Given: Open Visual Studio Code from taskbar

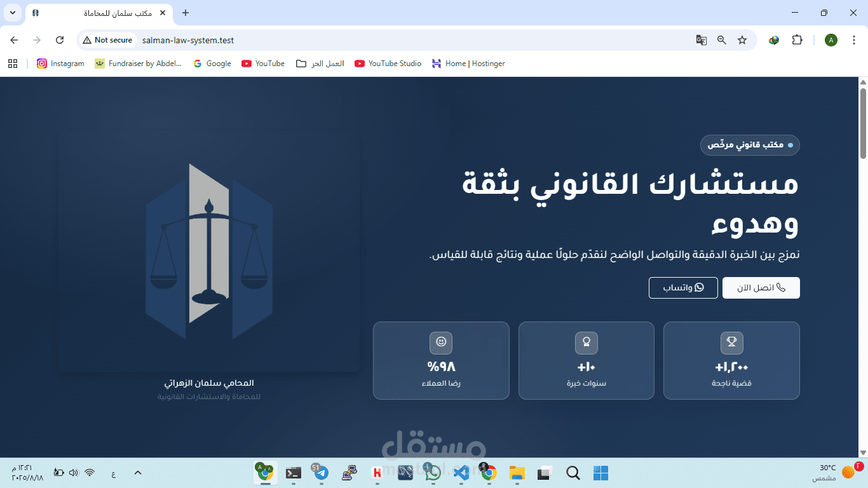Looking at the screenshot, I should [461, 473].
